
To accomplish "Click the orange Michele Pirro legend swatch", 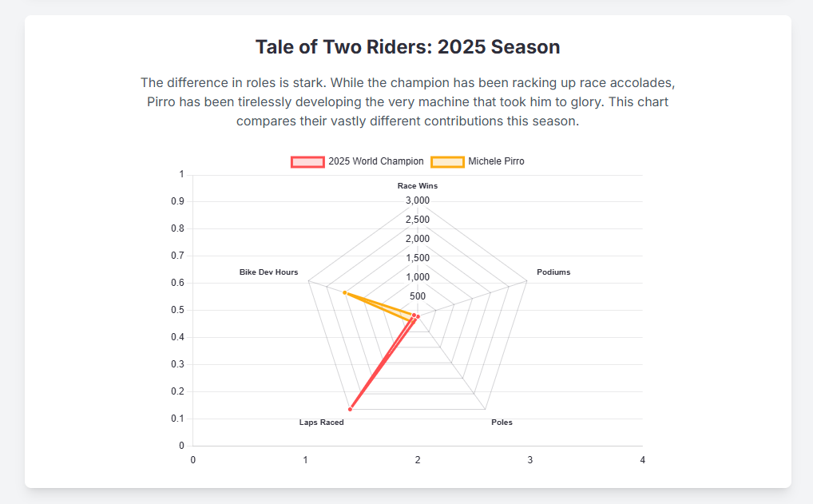I will [x=447, y=161].
